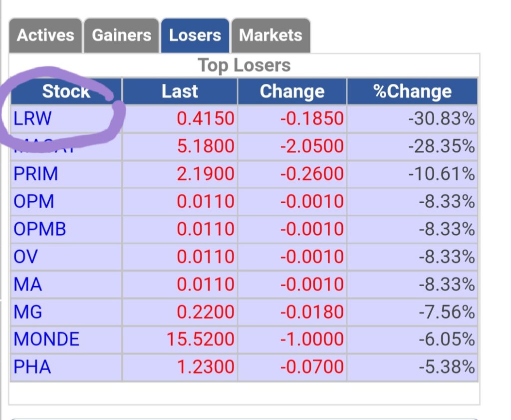This screenshot has width=511, height=420.
Task: Click the -30.83% change value for LRW
Action: (441, 118)
